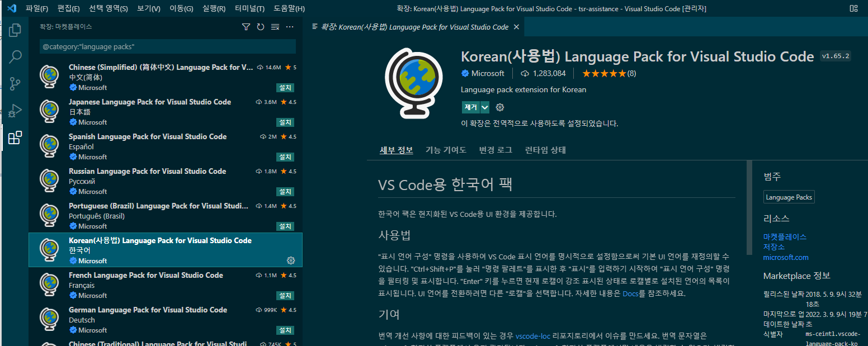
Task: Click the VS Code logo in title bar
Action: [11, 8]
